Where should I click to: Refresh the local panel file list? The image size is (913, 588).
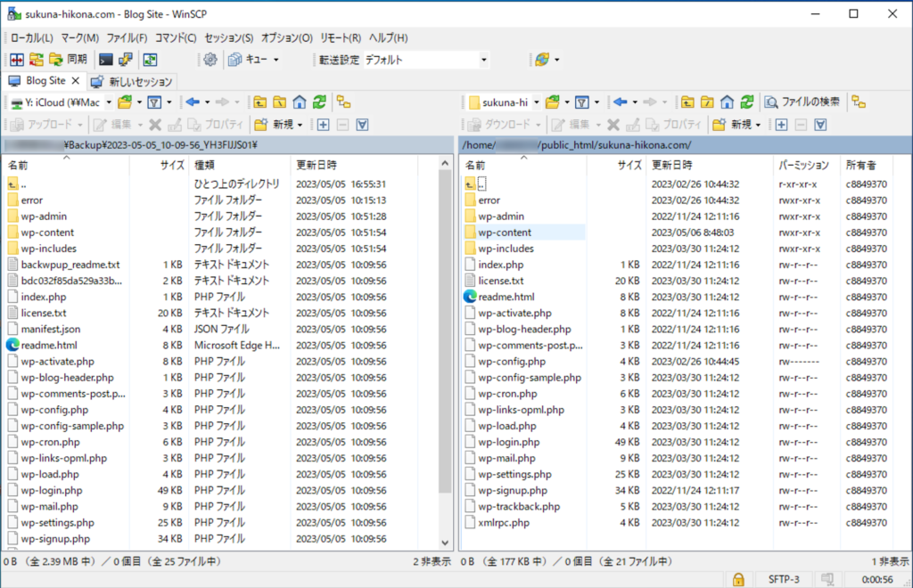pos(319,102)
